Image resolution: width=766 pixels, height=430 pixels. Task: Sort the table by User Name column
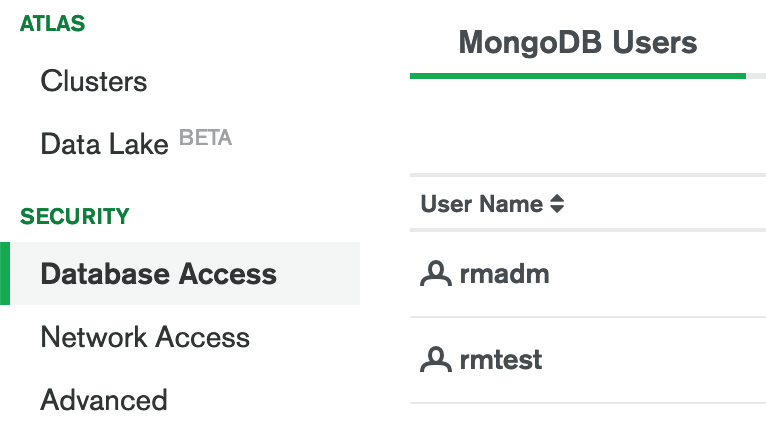pyautogui.click(x=482, y=204)
